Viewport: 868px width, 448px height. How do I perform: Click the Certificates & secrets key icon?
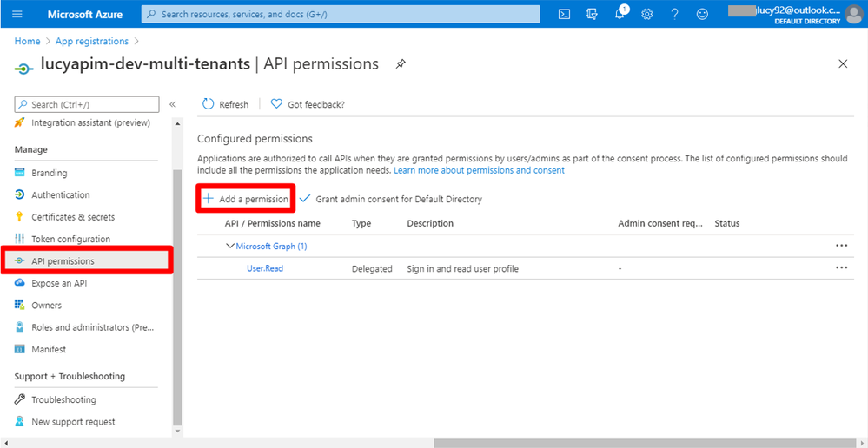19,217
